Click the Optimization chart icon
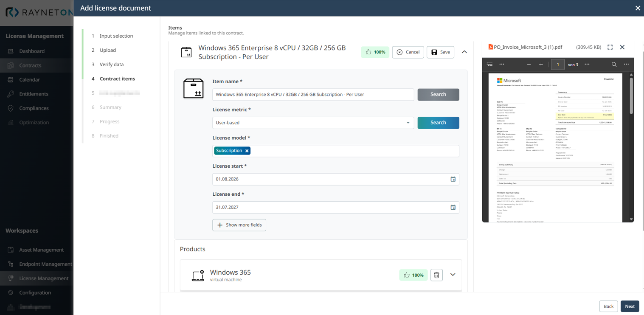 coord(11,123)
